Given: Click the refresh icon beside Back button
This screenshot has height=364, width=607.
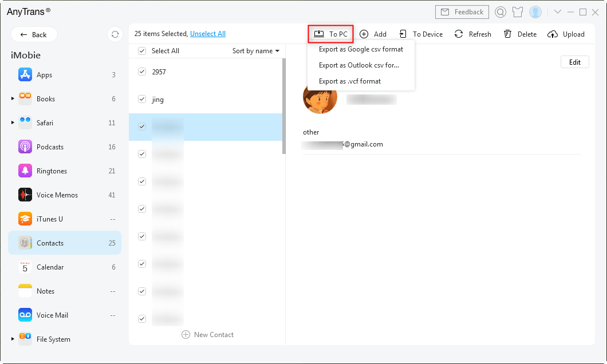Looking at the screenshot, I should point(115,34).
